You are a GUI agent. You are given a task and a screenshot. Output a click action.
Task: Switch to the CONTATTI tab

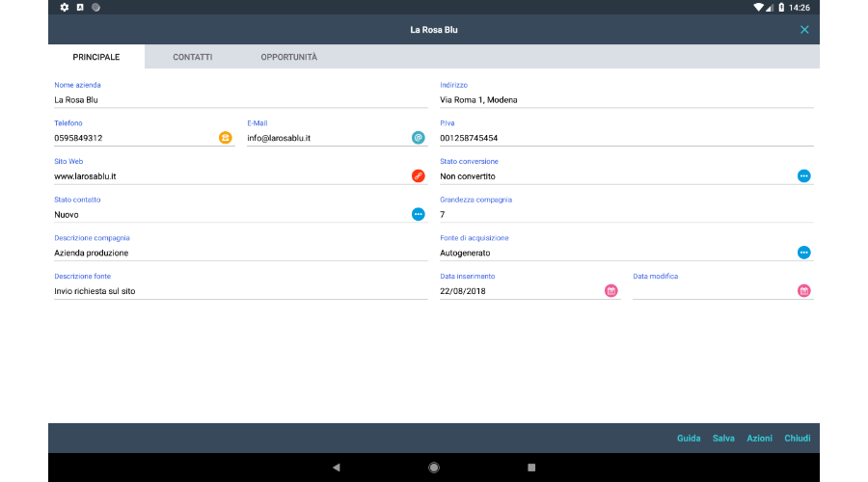[193, 57]
